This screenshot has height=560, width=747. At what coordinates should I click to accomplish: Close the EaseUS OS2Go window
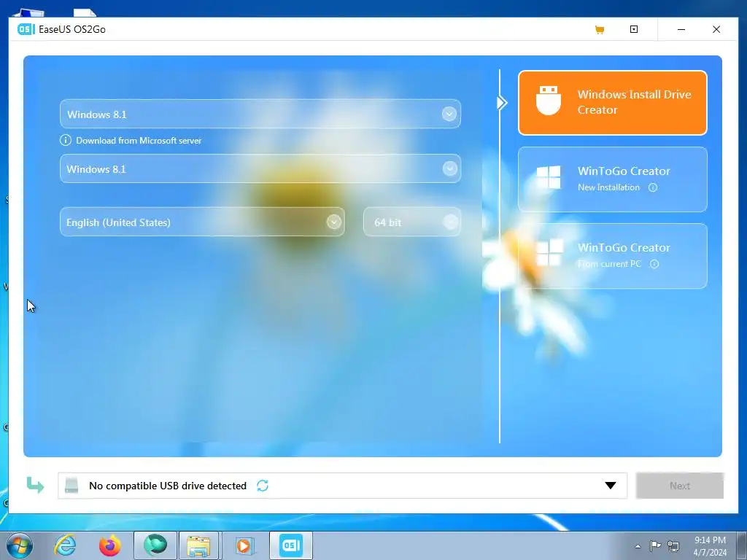(716, 29)
